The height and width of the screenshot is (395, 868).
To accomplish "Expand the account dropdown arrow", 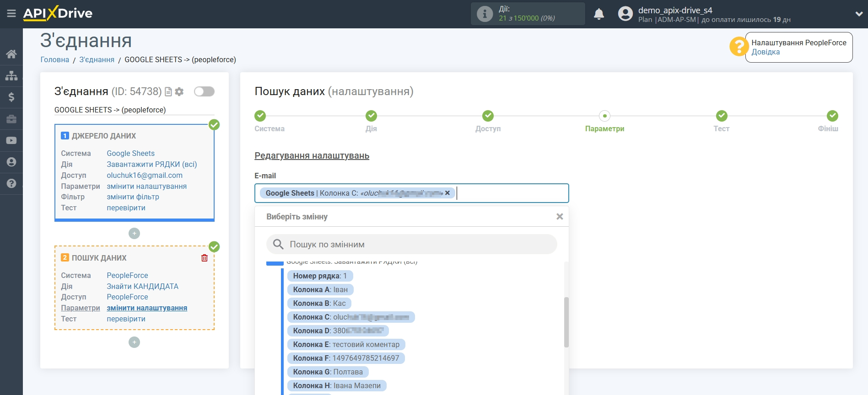I will click(x=859, y=14).
